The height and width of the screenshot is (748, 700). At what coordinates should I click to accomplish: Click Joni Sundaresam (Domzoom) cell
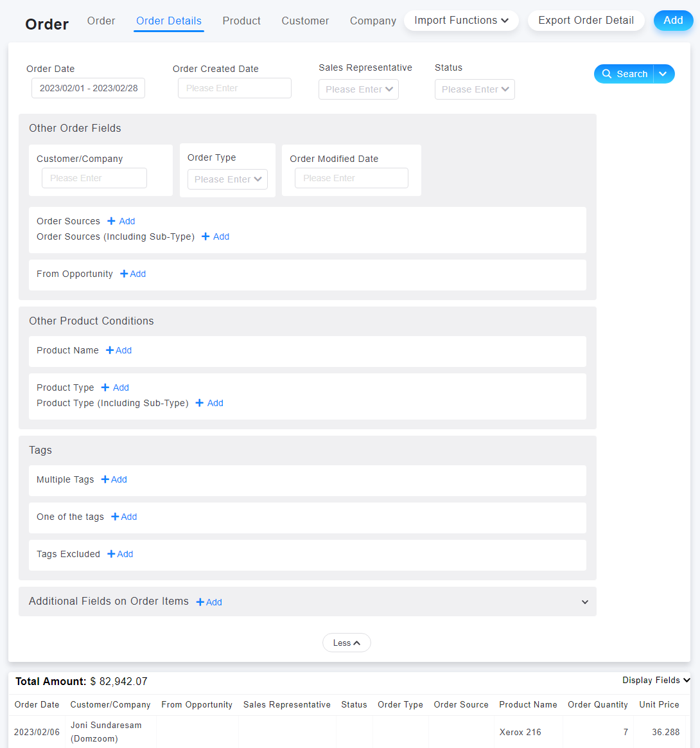(x=106, y=732)
